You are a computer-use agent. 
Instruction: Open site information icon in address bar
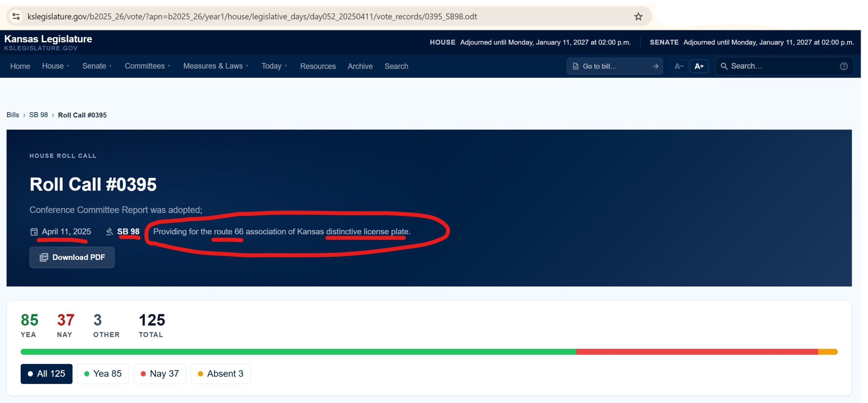click(x=16, y=17)
